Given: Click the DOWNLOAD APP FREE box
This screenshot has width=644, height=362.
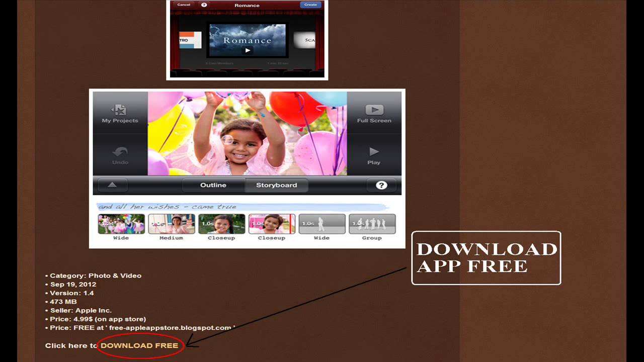Looking at the screenshot, I should [x=486, y=258].
